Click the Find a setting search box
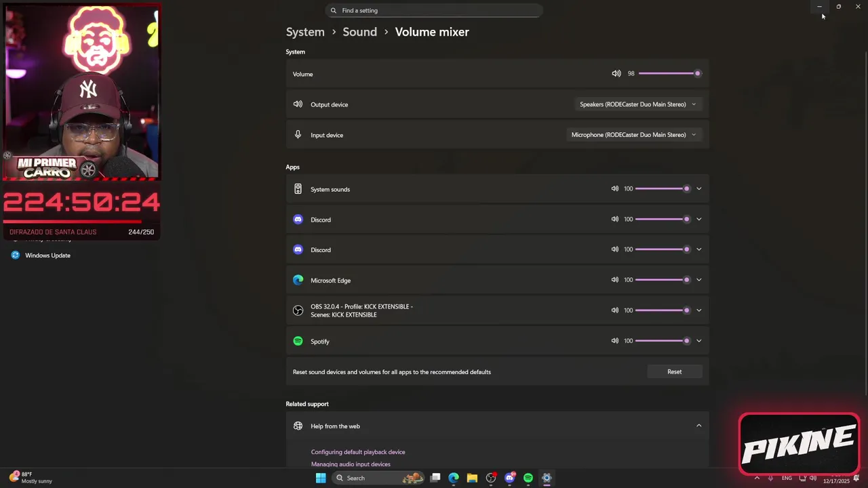868x488 pixels. click(434, 10)
